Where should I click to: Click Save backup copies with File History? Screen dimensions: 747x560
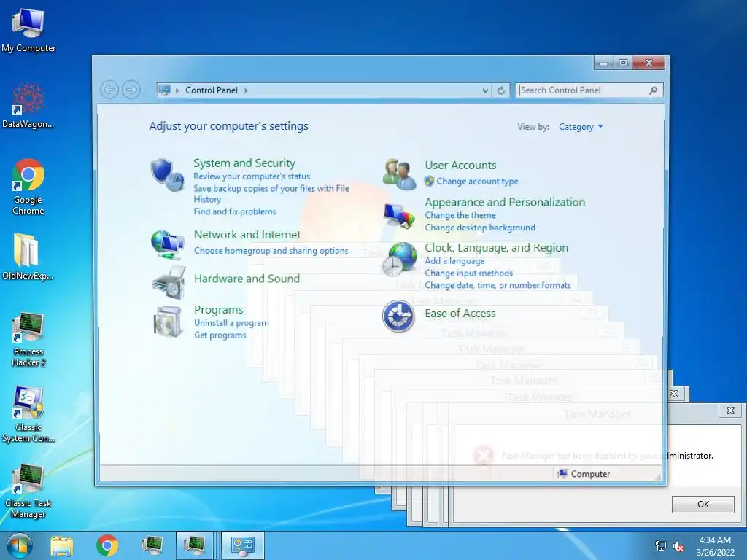(x=271, y=194)
